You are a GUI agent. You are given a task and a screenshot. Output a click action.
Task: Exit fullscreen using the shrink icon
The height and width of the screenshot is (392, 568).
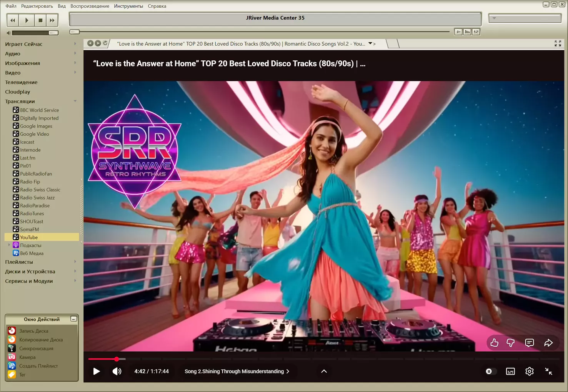coord(549,371)
